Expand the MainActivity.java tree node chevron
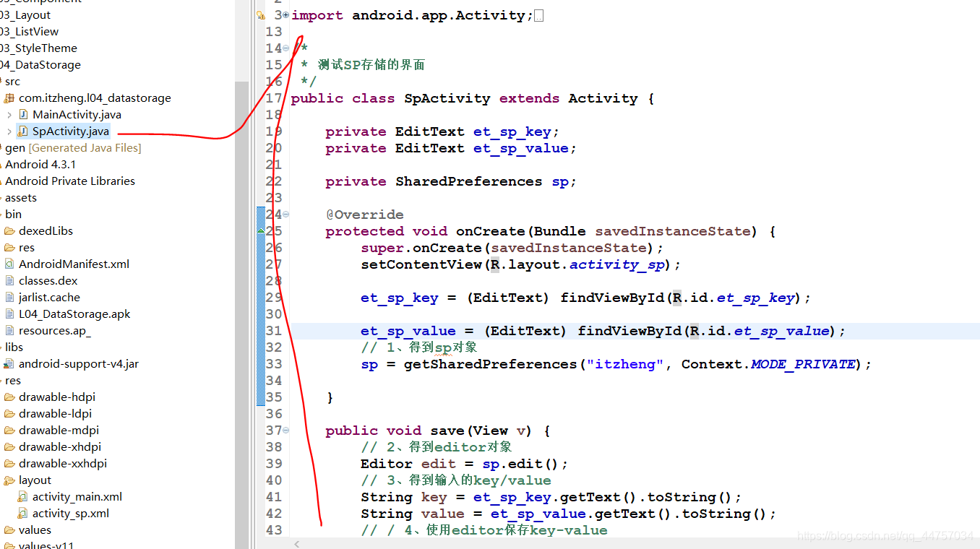This screenshot has width=980, height=549. point(9,115)
